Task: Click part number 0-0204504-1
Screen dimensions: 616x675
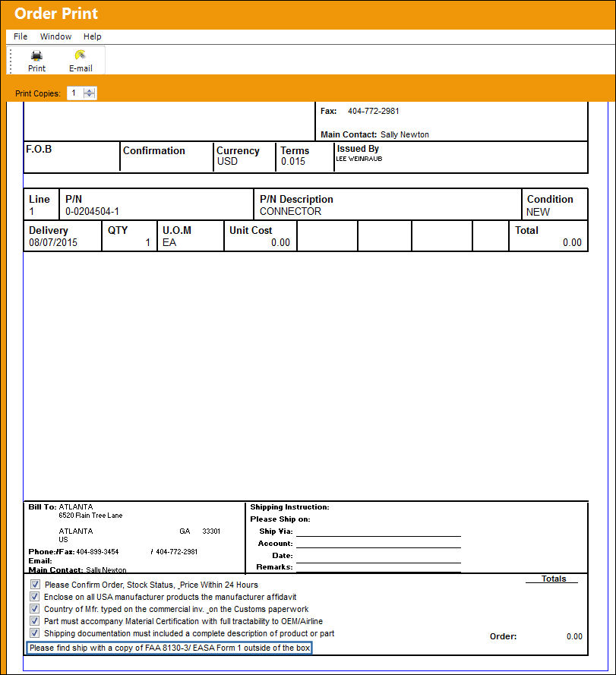Action: pyautogui.click(x=92, y=211)
